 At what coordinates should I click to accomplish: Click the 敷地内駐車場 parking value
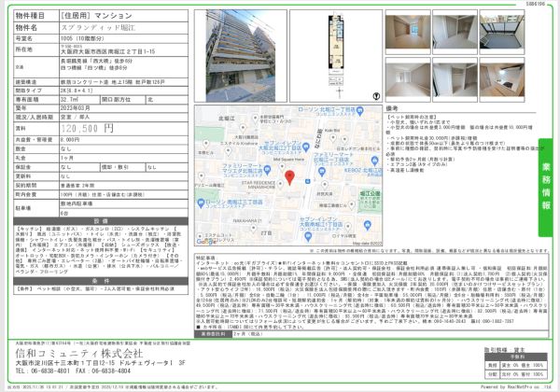coord(77,203)
